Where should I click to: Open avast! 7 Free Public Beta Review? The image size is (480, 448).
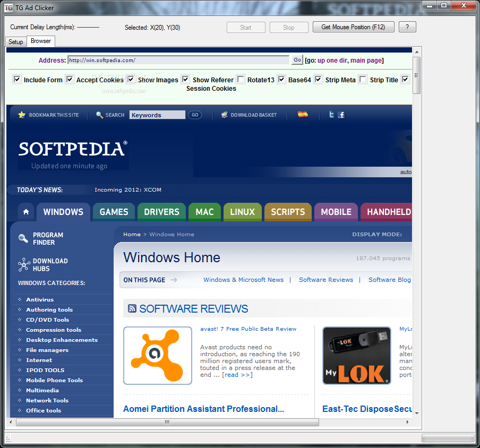pos(248,329)
